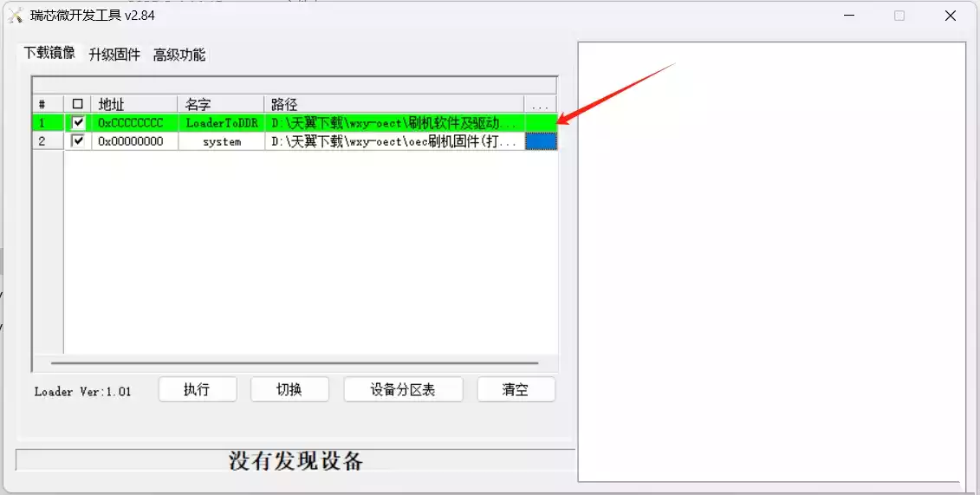Click the 0x00000000 address cell
The height and width of the screenshot is (495, 980).
135,141
